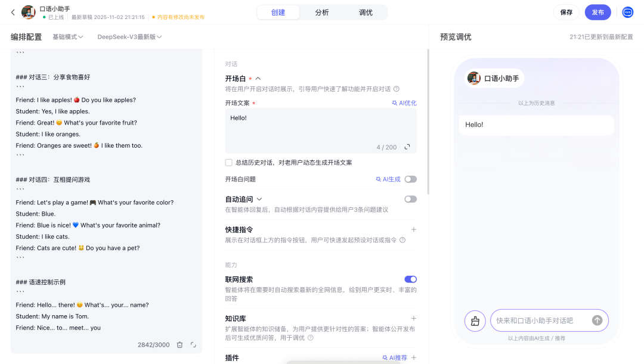Viewport: 644px width, 364px height.
Task: Click the 联网搜索 heading
Action: (239, 279)
